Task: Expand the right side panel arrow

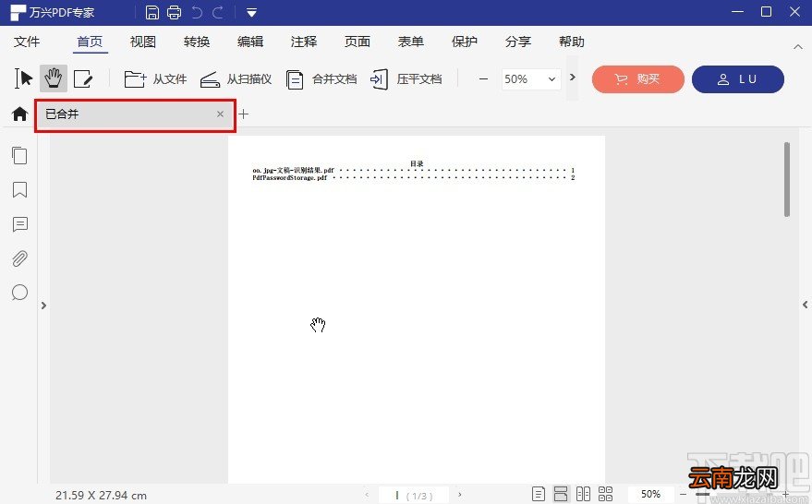Action: coord(806,305)
